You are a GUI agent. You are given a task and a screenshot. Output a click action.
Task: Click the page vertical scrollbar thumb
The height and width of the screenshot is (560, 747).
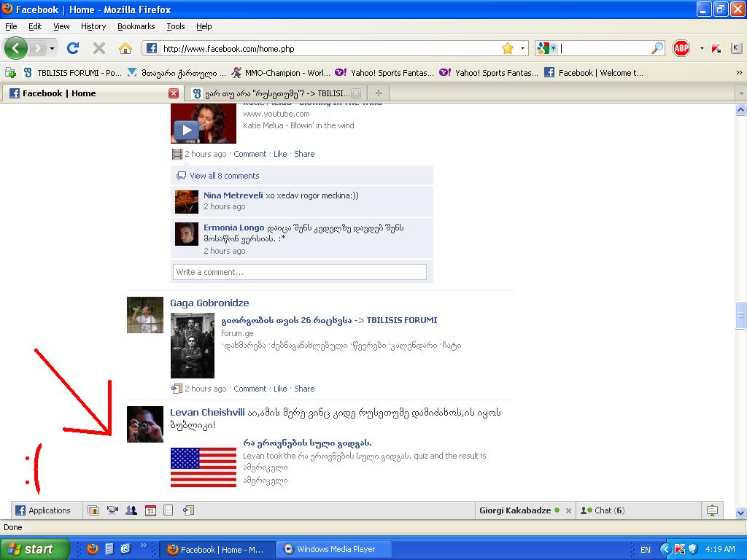pyautogui.click(x=741, y=315)
